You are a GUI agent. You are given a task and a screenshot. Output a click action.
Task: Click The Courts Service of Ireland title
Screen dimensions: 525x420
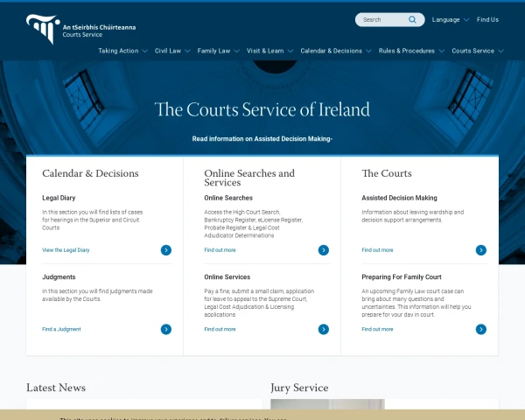[262, 109]
